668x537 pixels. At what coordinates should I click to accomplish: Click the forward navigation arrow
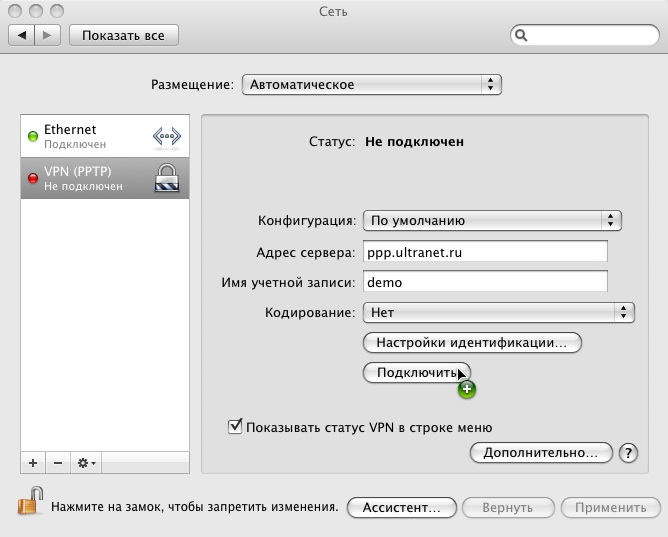49,35
